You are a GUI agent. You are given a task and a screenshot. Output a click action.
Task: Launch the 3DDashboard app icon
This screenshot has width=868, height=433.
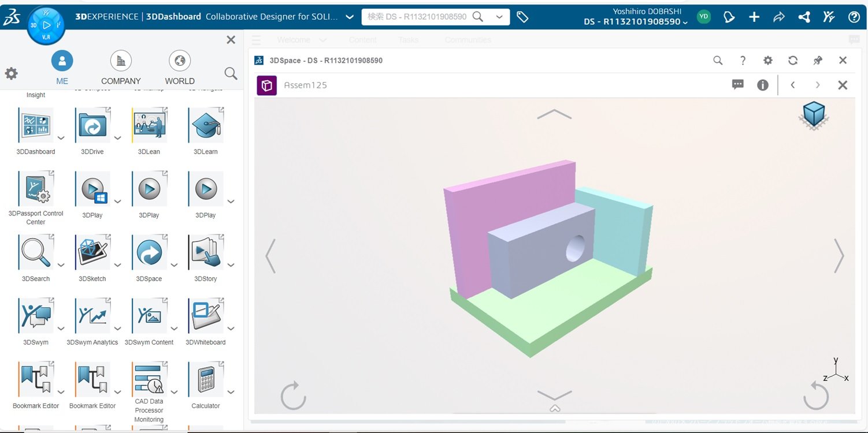click(x=36, y=125)
